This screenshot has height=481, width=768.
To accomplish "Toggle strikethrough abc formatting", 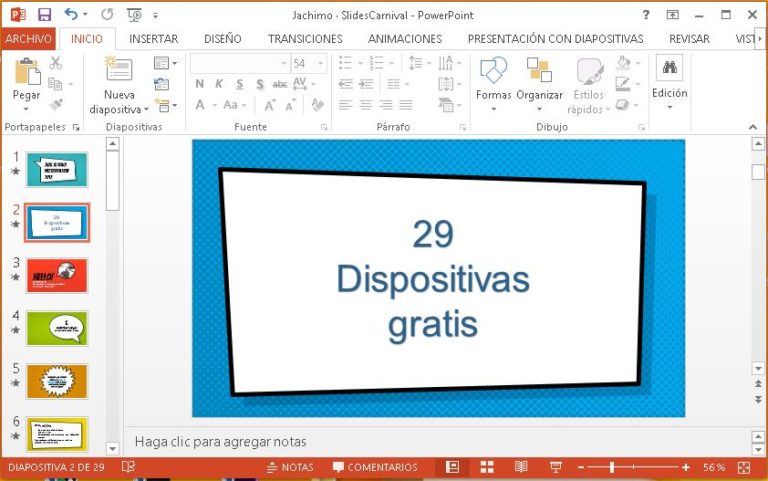I will pyautogui.click(x=280, y=84).
